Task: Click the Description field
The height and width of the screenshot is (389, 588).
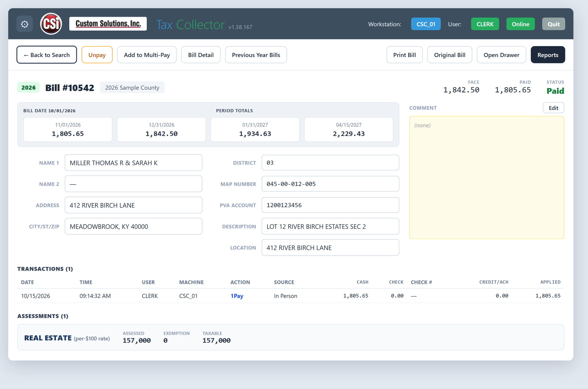Action: coord(330,226)
